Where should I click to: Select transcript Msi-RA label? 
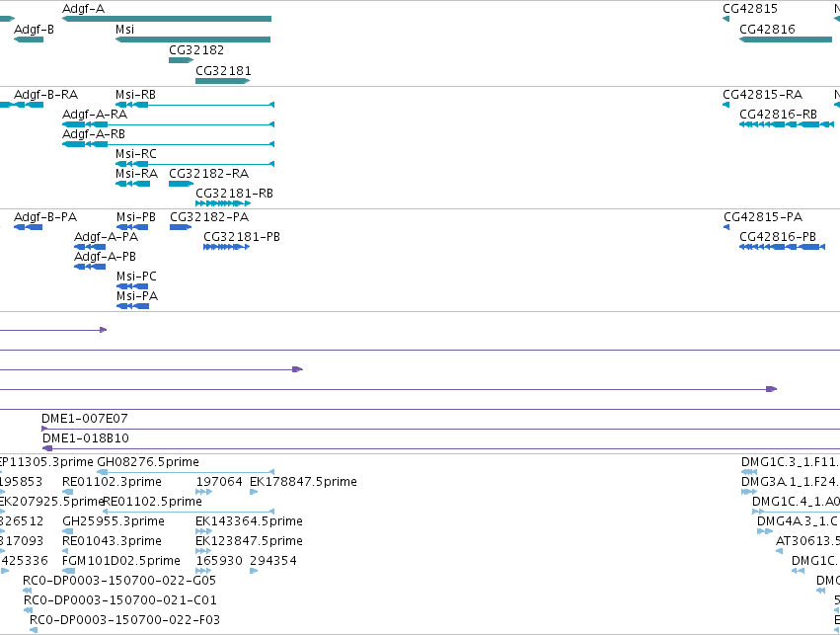coord(136,174)
